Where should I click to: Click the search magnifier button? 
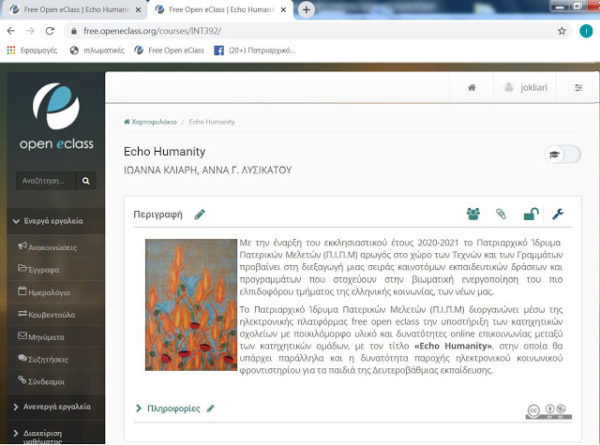pyautogui.click(x=86, y=182)
